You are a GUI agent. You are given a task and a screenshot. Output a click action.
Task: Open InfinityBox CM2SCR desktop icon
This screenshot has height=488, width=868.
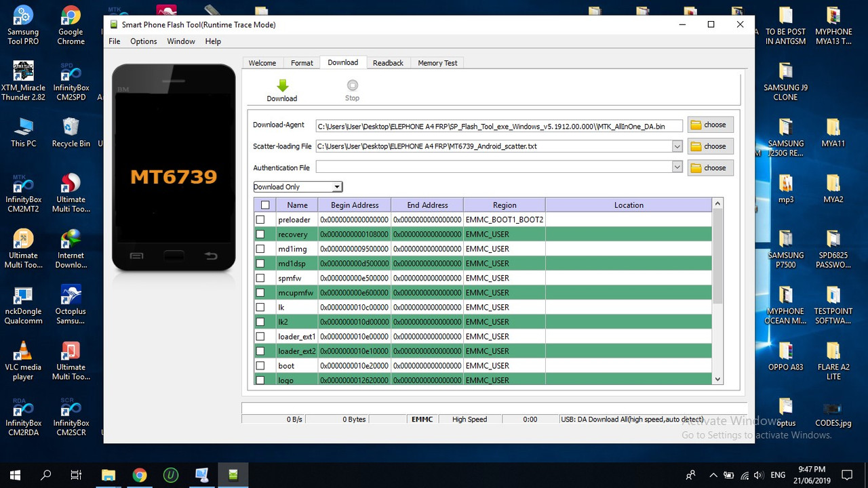tap(71, 417)
